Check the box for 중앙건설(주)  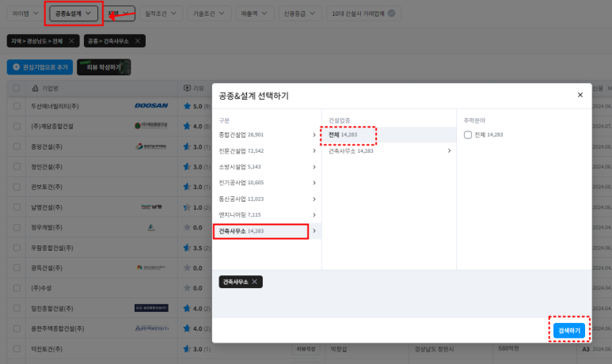[17, 146]
